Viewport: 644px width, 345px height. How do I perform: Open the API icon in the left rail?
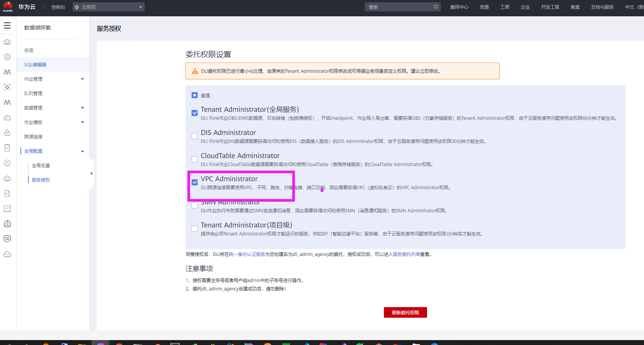coord(7,209)
